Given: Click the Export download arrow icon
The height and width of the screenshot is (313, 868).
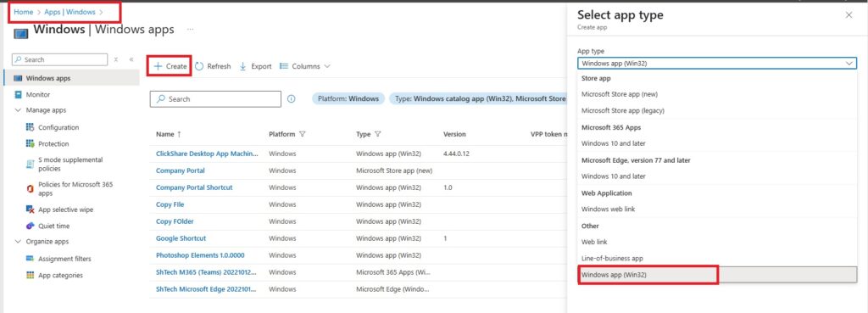Looking at the screenshot, I should (242, 66).
